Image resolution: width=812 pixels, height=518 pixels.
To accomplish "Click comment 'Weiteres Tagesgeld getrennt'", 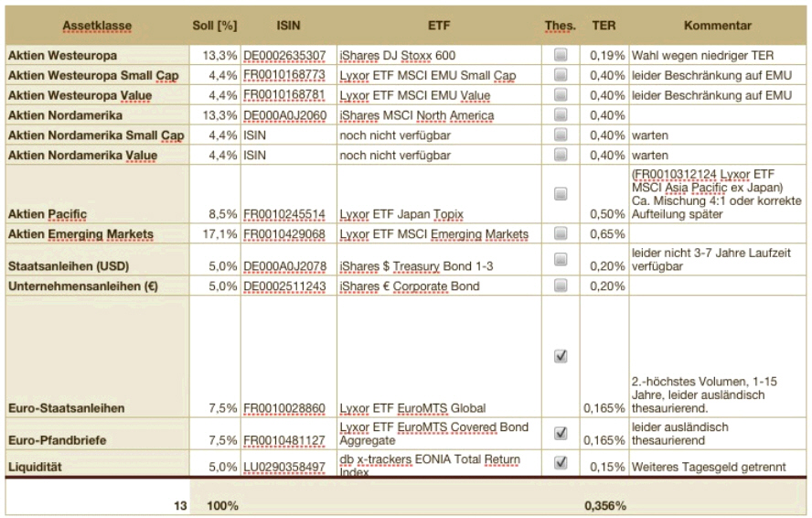I will tap(709, 467).
